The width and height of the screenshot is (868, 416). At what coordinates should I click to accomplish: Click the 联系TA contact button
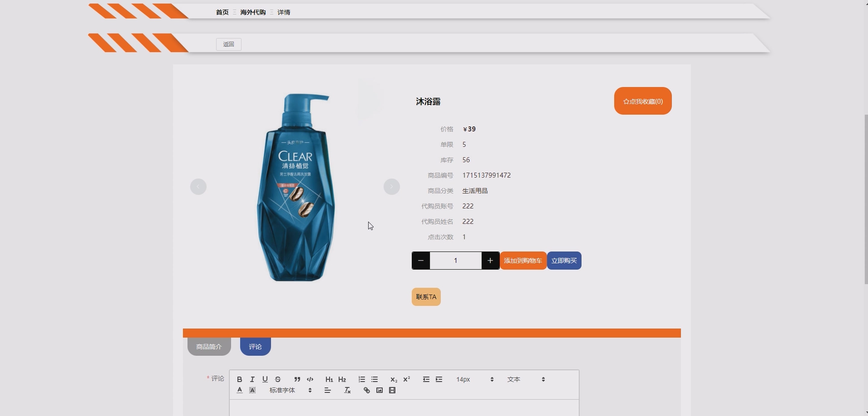[426, 297]
